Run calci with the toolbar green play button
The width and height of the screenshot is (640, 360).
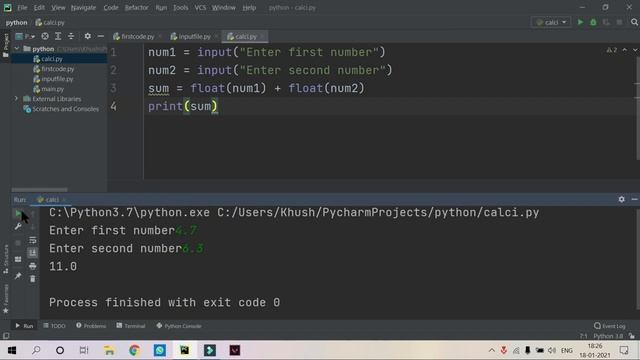pyautogui.click(x=580, y=22)
